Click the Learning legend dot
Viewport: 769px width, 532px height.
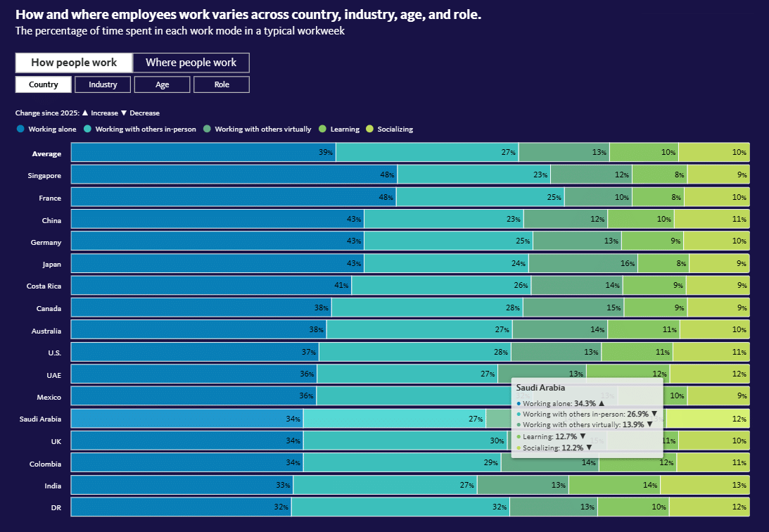[322, 129]
